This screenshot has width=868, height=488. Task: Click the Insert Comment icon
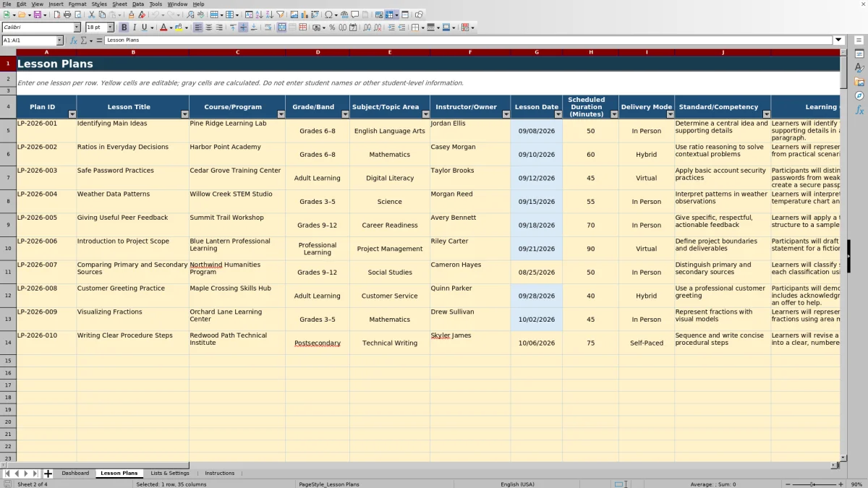354,14
